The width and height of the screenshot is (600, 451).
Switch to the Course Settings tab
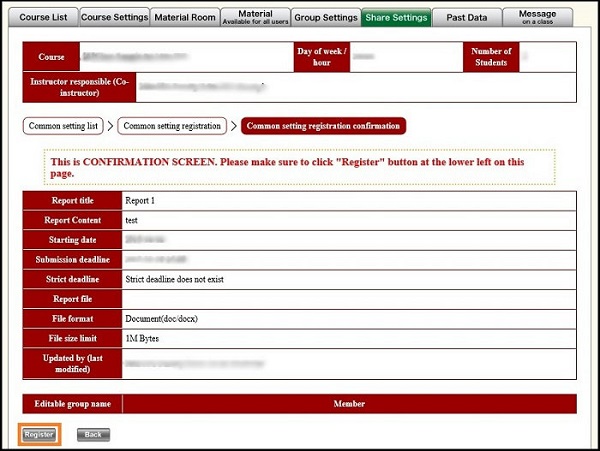pos(113,17)
